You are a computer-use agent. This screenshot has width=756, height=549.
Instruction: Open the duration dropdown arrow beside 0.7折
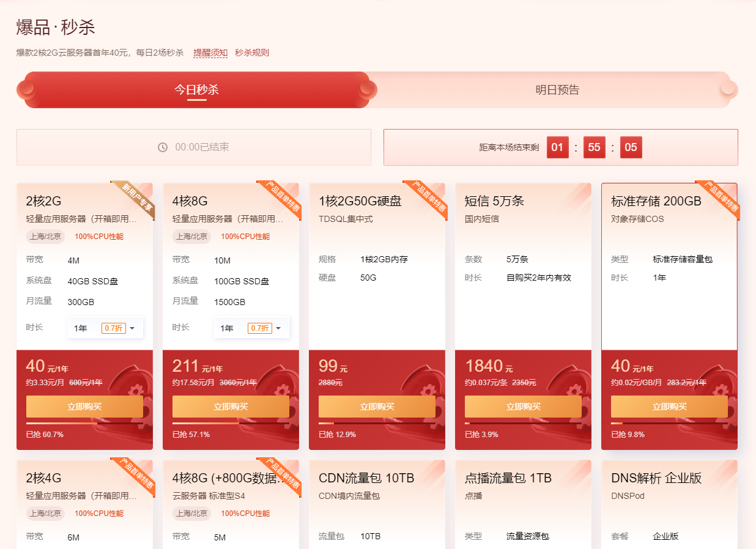(132, 328)
